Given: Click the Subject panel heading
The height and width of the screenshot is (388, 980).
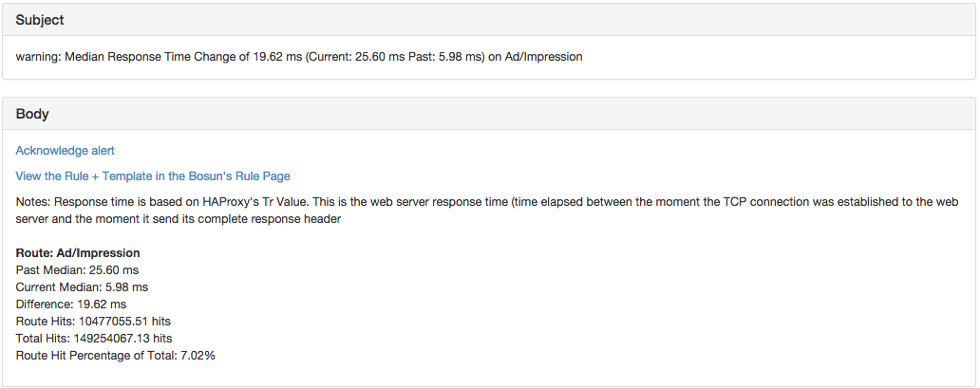Looking at the screenshot, I should 40,20.
